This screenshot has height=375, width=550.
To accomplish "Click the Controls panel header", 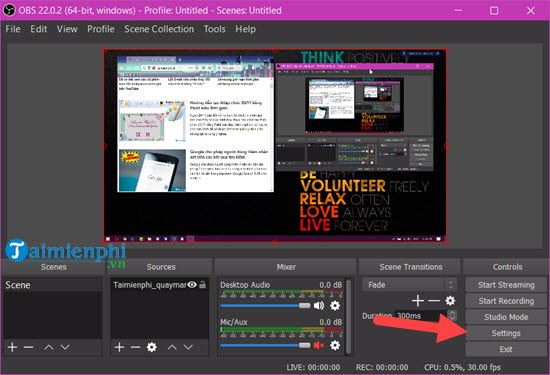I will pyautogui.click(x=507, y=267).
